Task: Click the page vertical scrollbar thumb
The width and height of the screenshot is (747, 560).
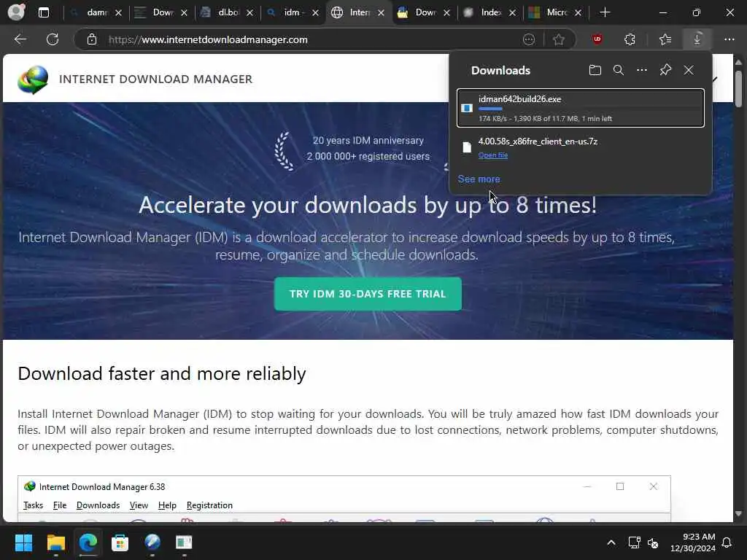Action: coord(738,88)
